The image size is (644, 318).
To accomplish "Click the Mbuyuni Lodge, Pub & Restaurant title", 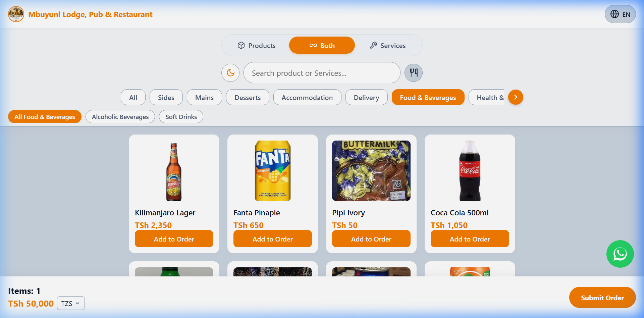I will click(x=90, y=14).
